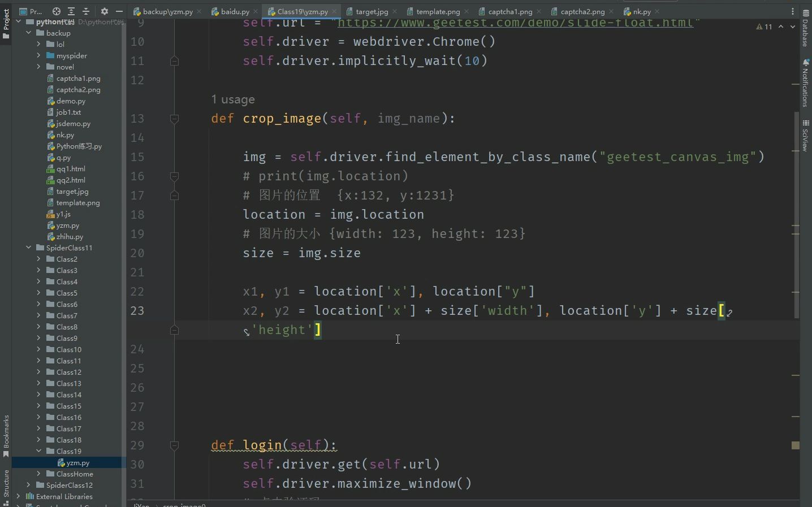Select target.jpg in project tree

72,191
